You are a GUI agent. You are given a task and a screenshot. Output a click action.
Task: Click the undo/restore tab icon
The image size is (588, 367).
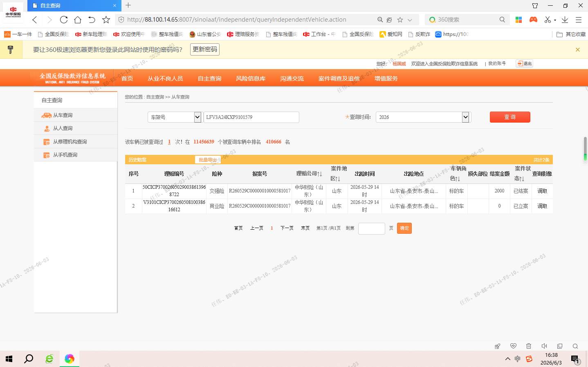(92, 20)
